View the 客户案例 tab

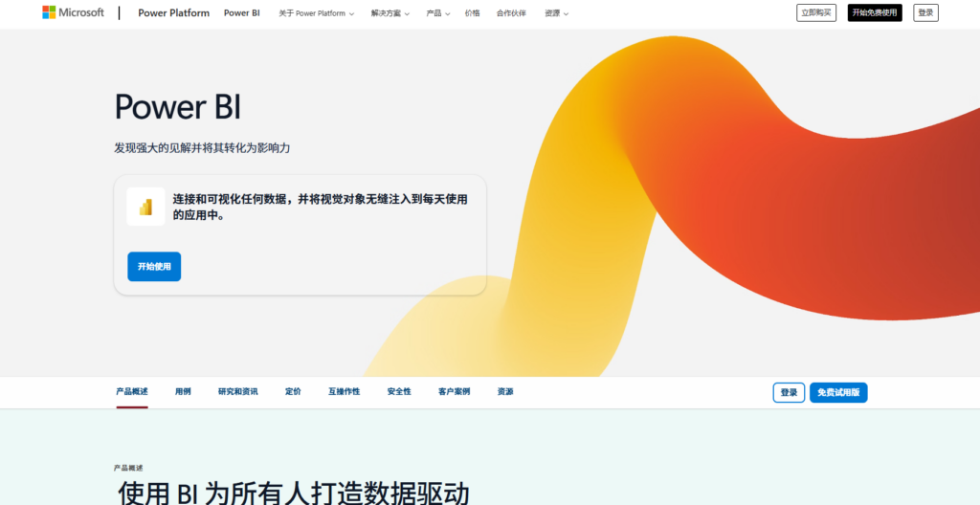(455, 392)
